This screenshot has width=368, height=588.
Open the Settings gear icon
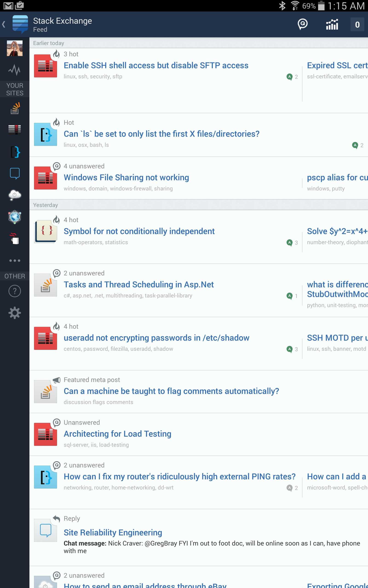[14, 313]
